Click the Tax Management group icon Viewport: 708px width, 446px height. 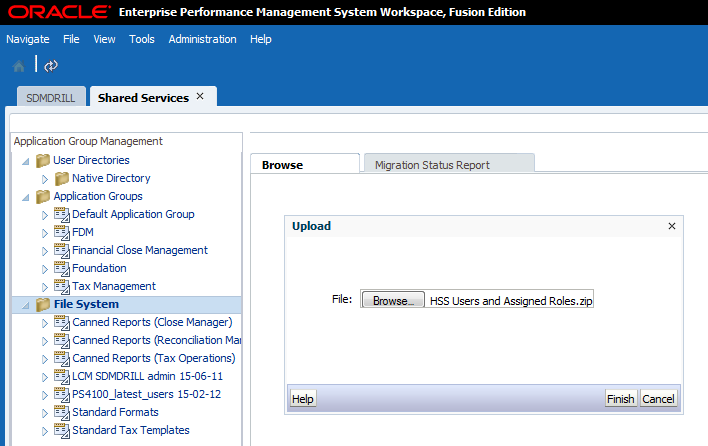[x=62, y=286]
